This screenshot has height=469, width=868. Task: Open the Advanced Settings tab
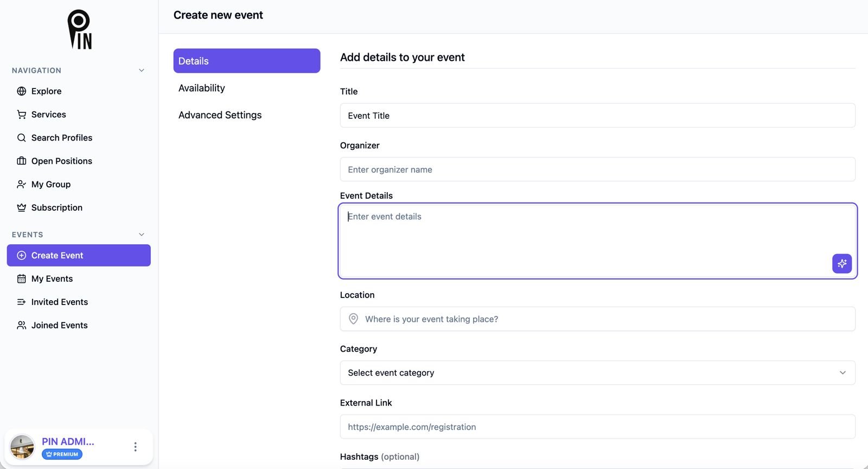[220, 115]
